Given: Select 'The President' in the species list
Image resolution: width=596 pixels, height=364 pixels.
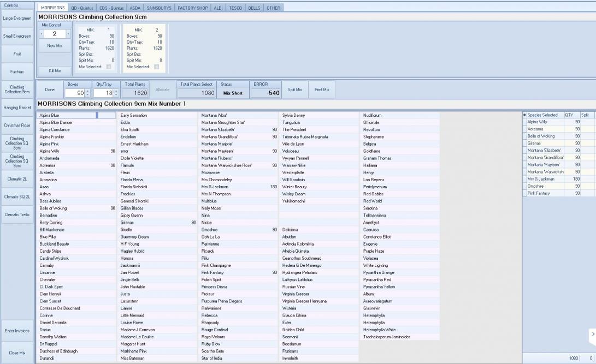Looking at the screenshot, I should [x=294, y=130].
